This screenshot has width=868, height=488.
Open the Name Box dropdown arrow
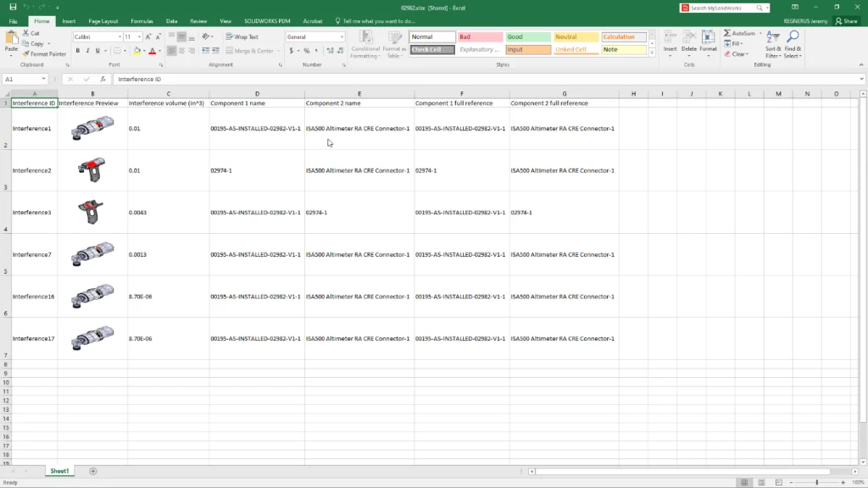pyautogui.click(x=55, y=79)
